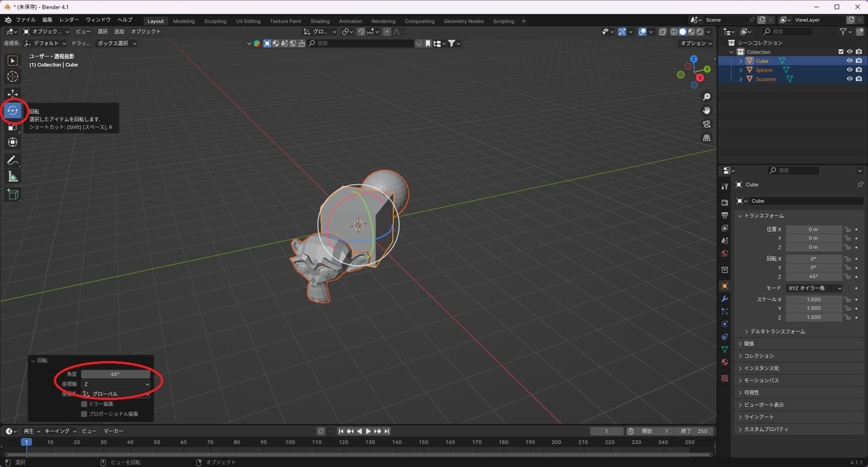This screenshot has width=868, height=467.
Task: Click the camera view icon in viewport
Action: click(x=707, y=124)
